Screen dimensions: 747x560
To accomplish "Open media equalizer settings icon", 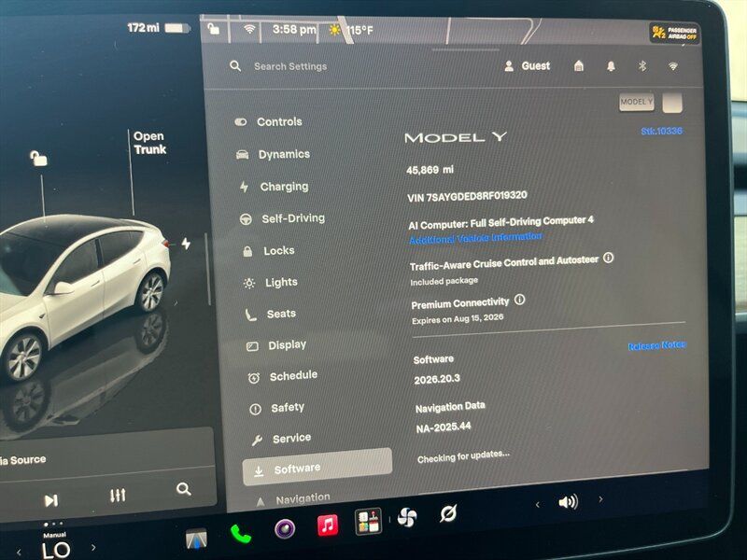I will tap(118, 496).
